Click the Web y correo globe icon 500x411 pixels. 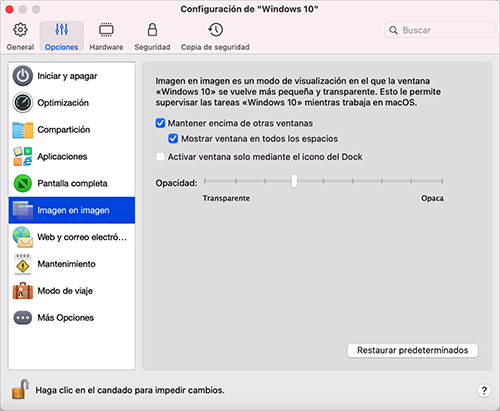(x=23, y=237)
